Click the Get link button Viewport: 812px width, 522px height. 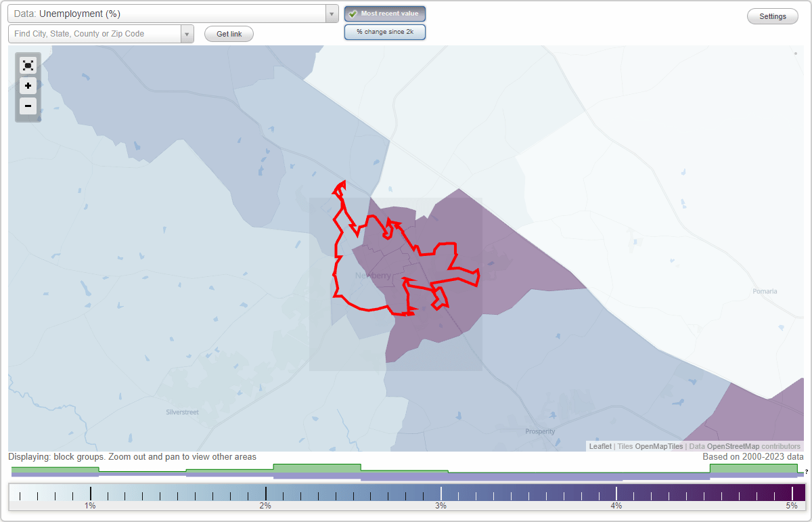coord(228,33)
